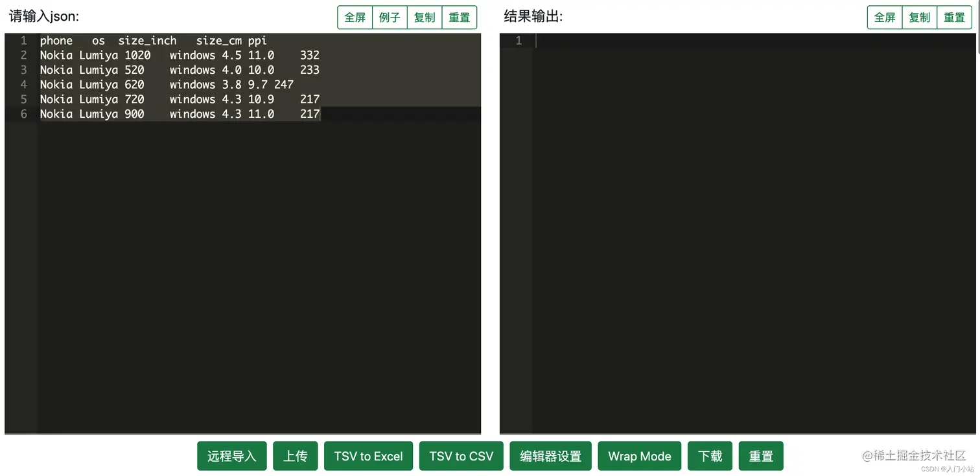This screenshot has height=476, width=980.
Task: Open the 编辑器设置 editor settings
Action: click(x=550, y=456)
